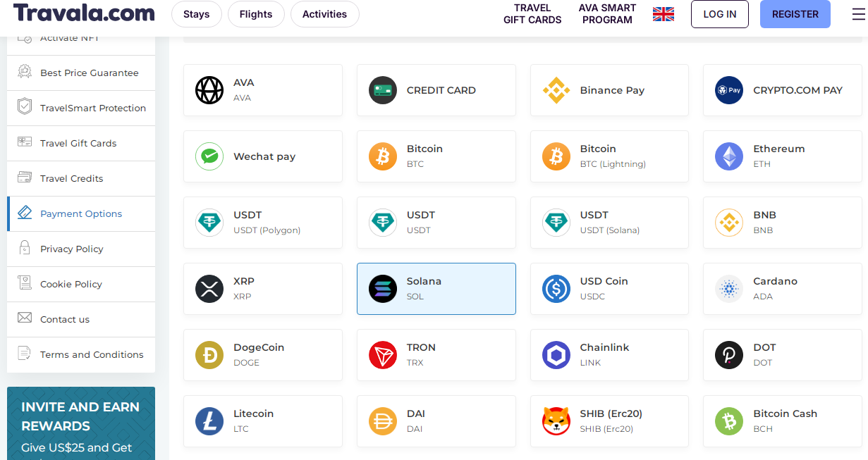Open Contact us in sidebar
This screenshot has width=868, height=460.
(81, 320)
